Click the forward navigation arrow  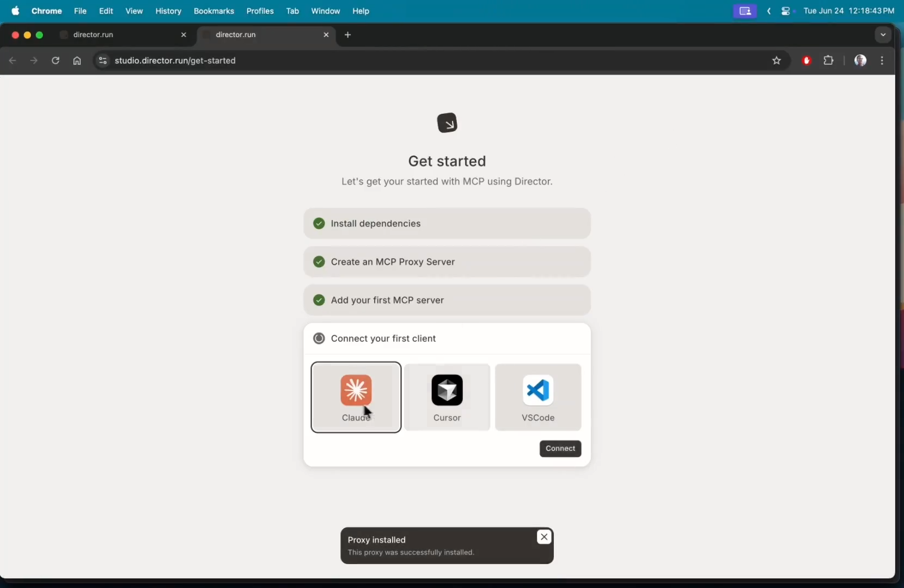pos(34,60)
